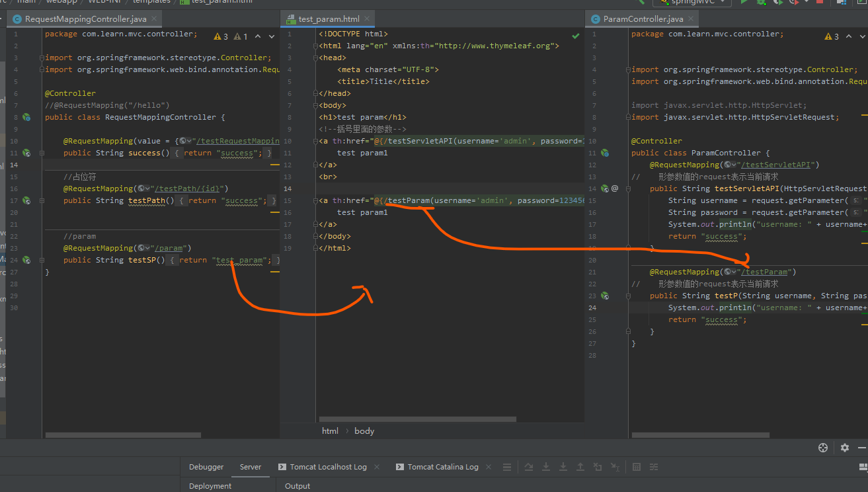868x492 pixels.
Task: Select the Deployment sub-tab
Action: pyautogui.click(x=210, y=486)
